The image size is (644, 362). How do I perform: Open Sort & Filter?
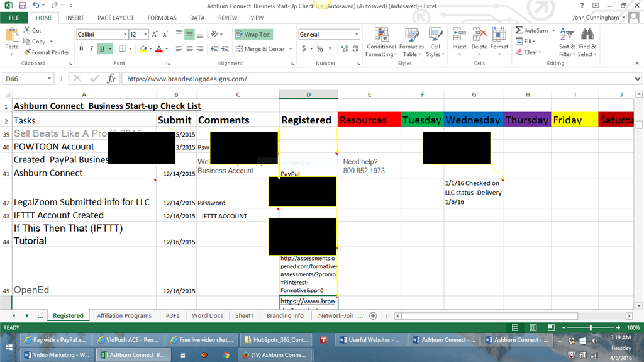[567, 42]
